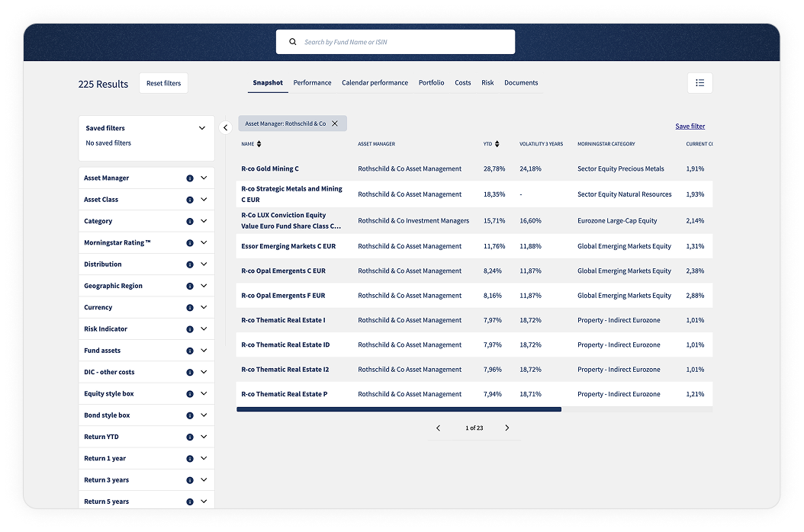Click info icon next to Morningstar Rating
This screenshot has width=804, height=532.
pyautogui.click(x=189, y=243)
